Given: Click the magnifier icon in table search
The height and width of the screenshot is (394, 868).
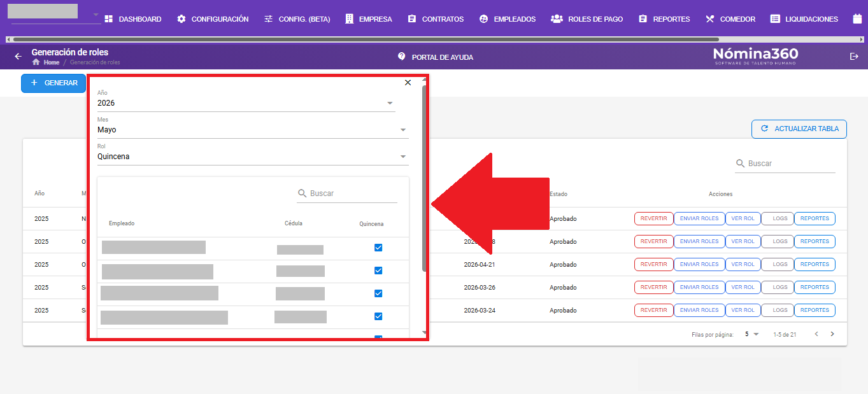Looking at the screenshot, I should [x=741, y=164].
